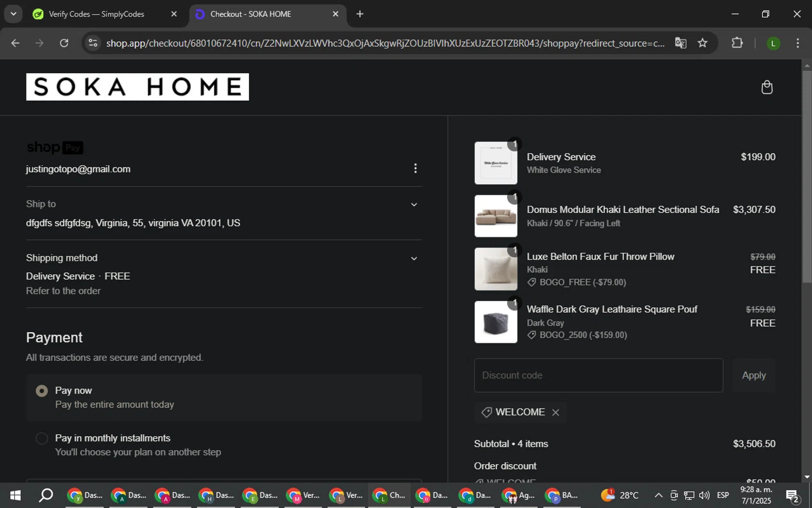
Task: Open the taskbar clock showing 9:28 a. m.
Action: (x=756, y=495)
